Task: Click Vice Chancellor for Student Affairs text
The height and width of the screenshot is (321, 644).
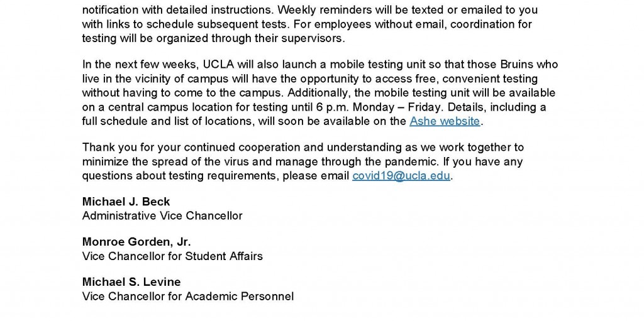Action: [x=172, y=256]
